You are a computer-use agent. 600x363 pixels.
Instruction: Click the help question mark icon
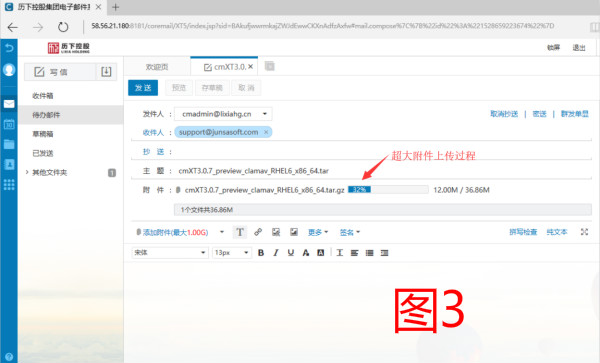(x=9, y=356)
